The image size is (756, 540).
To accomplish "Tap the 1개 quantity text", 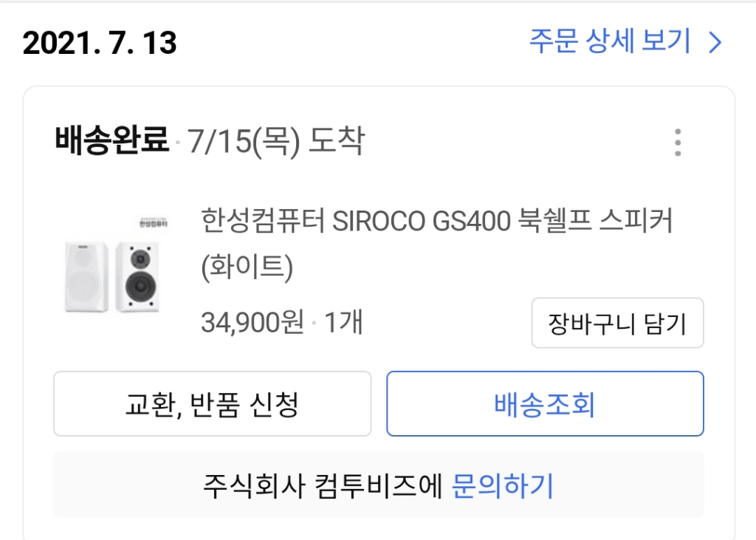I will click(x=343, y=322).
